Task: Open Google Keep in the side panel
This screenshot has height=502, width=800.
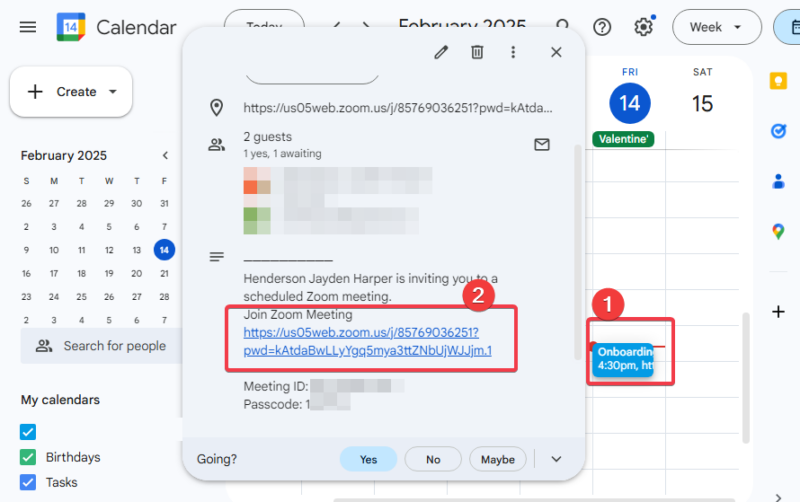Action: click(778, 82)
